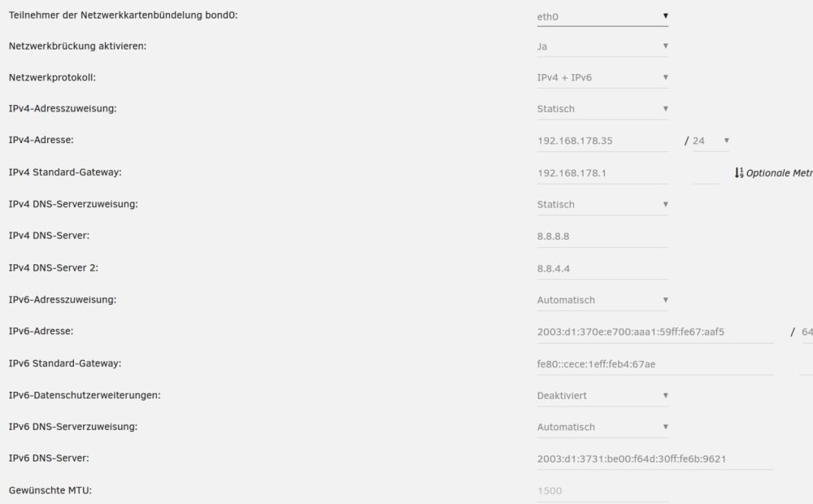Select the IPv6 Standard-Gateway field
The height and width of the screenshot is (504, 813).
(655, 364)
